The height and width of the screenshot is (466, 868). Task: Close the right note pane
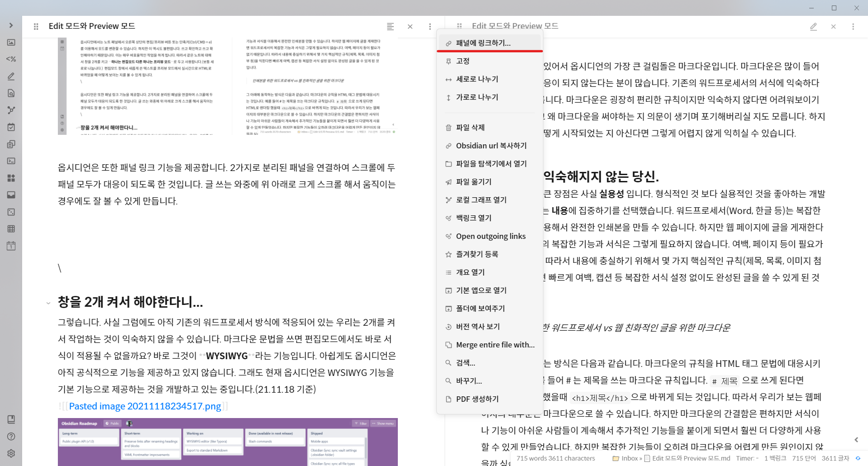(833, 27)
